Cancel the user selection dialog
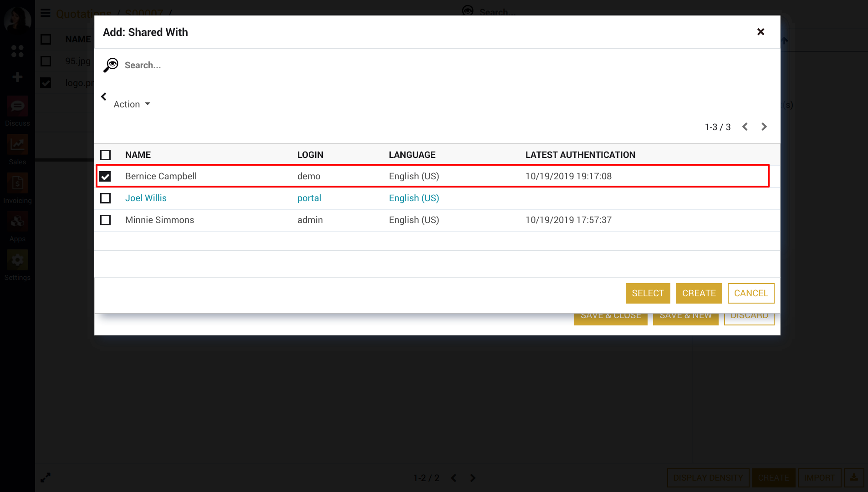 click(x=751, y=294)
